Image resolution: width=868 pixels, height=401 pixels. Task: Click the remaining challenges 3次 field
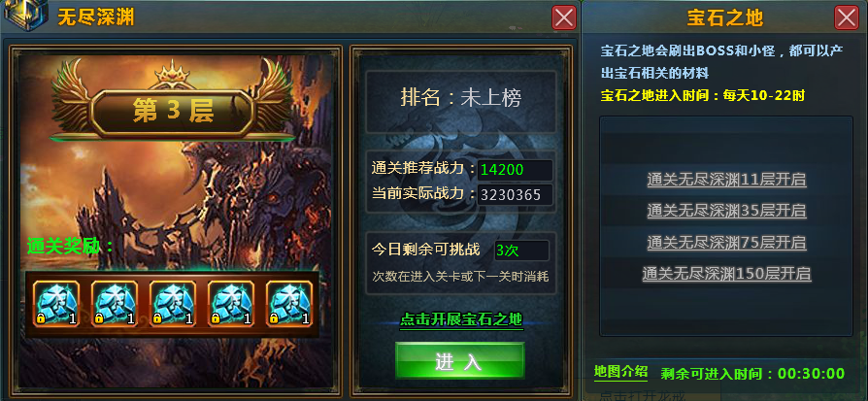[521, 251]
